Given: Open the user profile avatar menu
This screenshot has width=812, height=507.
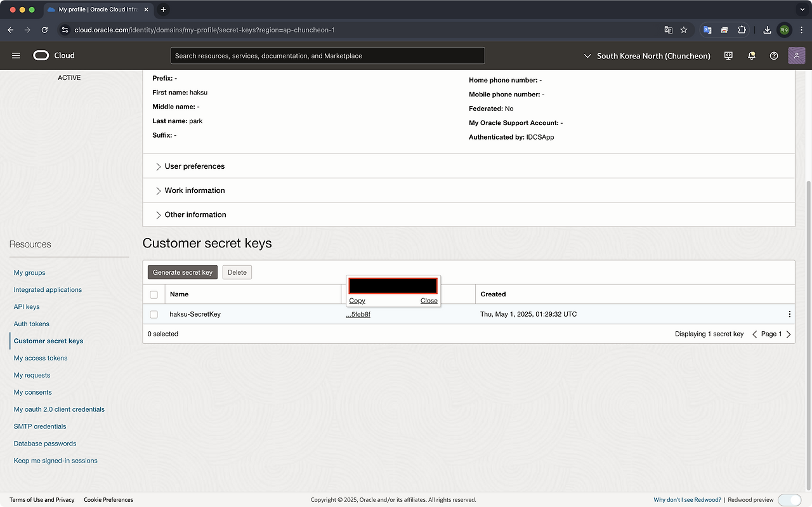Looking at the screenshot, I should 796,56.
